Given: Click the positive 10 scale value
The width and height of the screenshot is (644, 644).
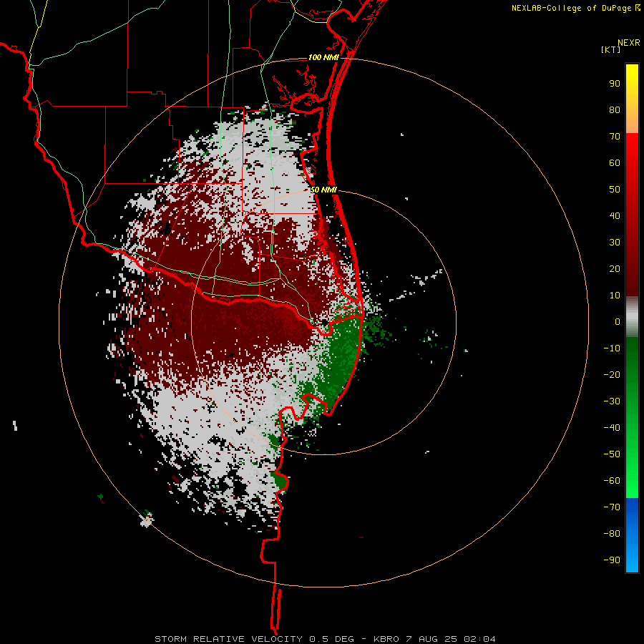Looking at the screenshot, I should pyautogui.click(x=615, y=296).
